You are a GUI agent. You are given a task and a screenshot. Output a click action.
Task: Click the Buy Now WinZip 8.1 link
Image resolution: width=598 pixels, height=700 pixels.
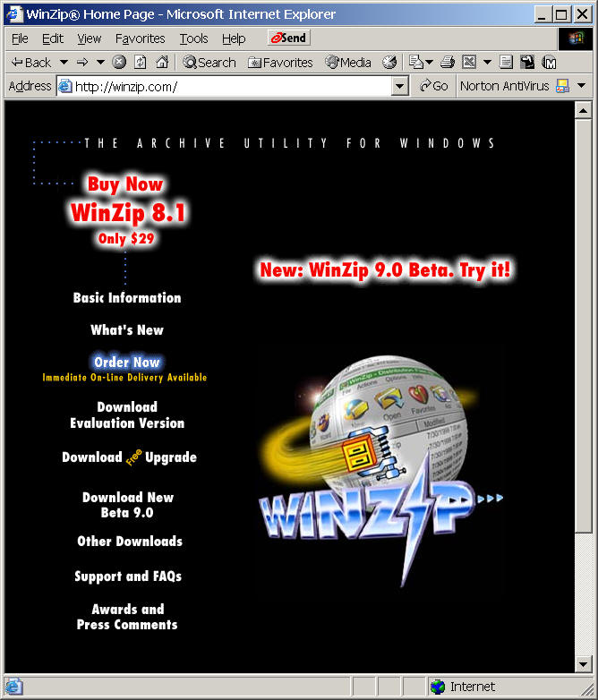click(x=127, y=209)
